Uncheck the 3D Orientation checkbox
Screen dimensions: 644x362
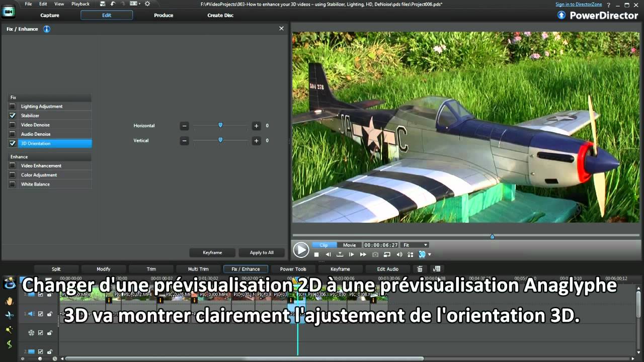click(x=13, y=143)
